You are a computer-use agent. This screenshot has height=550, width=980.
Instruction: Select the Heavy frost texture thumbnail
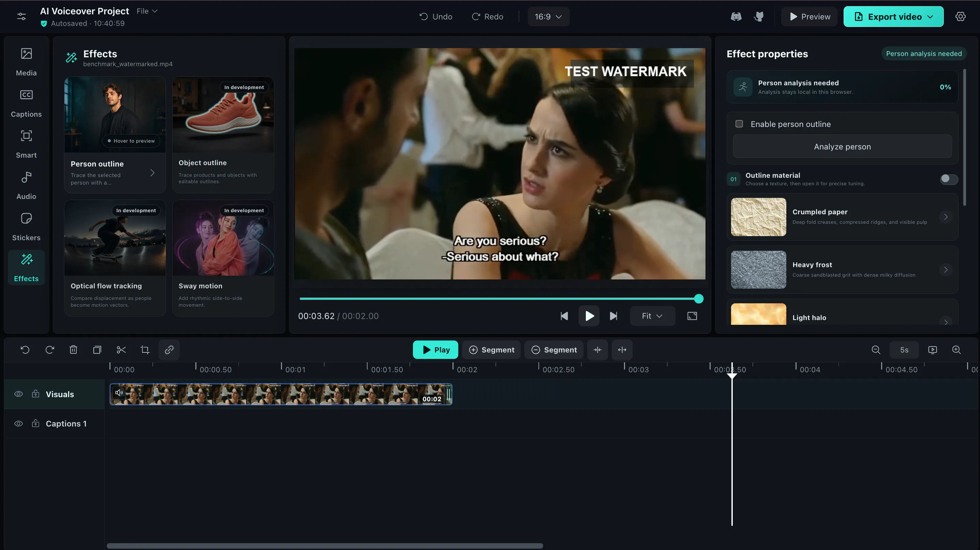[x=758, y=270]
